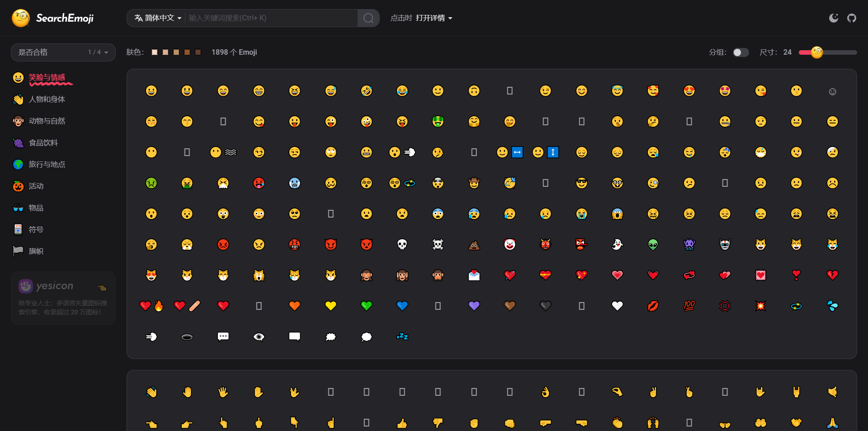Click the search magnifier button
This screenshot has height=431, width=868.
pos(368,18)
